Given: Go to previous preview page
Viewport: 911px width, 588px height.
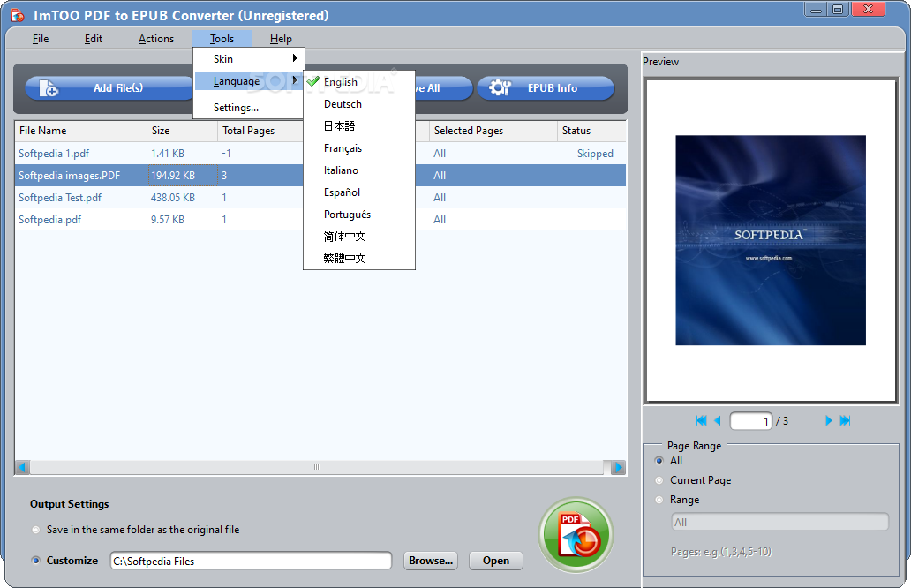Looking at the screenshot, I should (718, 420).
